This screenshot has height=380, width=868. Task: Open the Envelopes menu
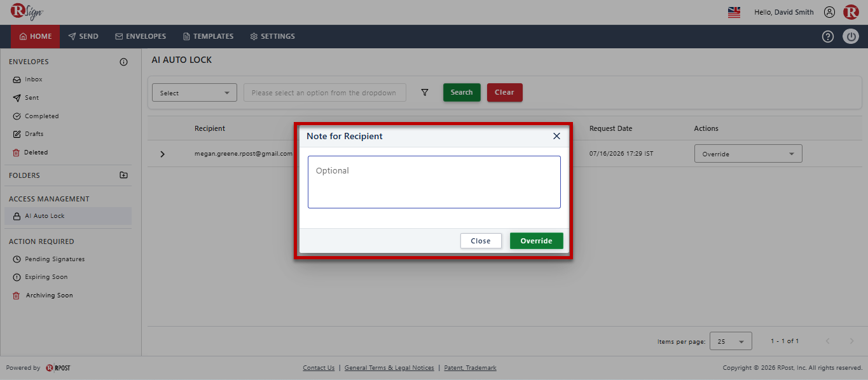(x=141, y=36)
